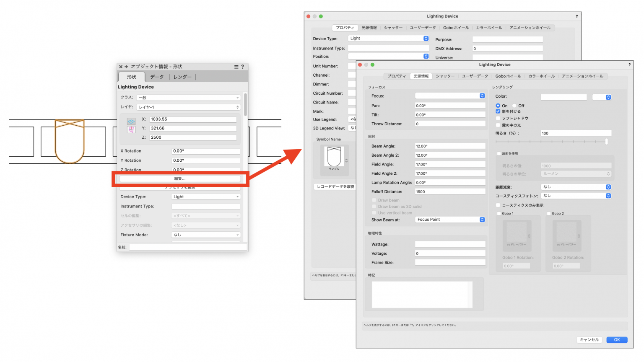Open the Show Beam at dropdown

coord(450,219)
